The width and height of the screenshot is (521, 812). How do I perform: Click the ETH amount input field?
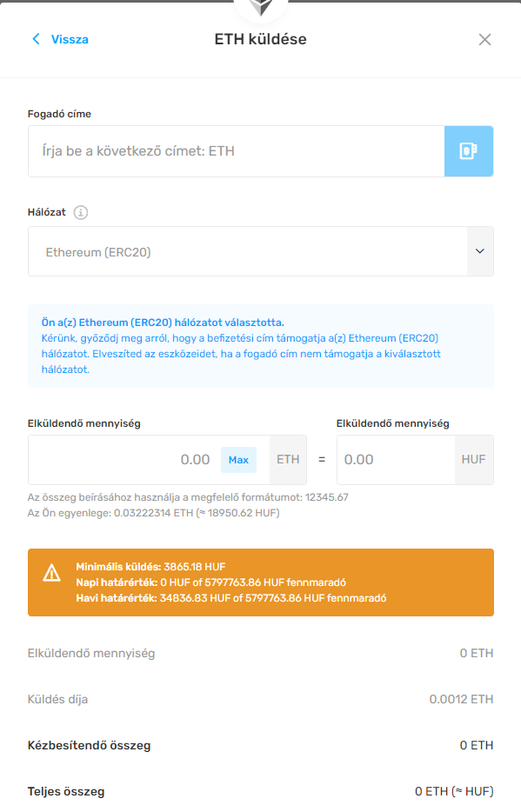[124, 460]
